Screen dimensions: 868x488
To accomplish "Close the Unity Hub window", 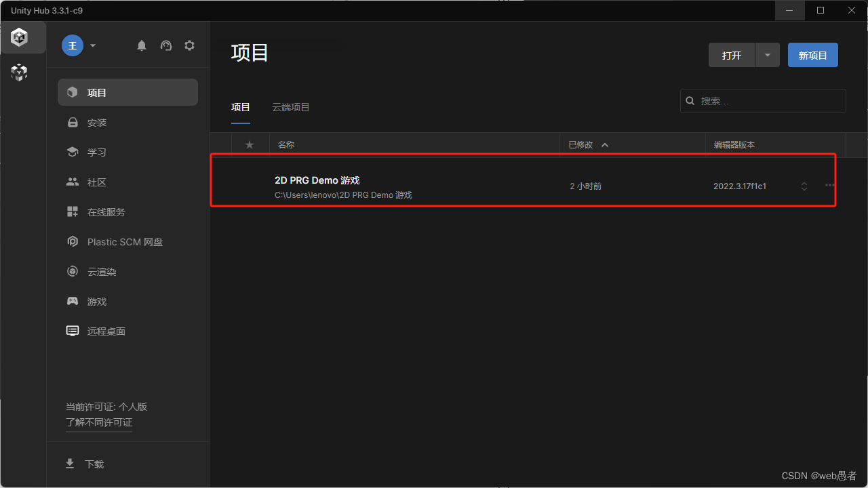I will point(852,10).
